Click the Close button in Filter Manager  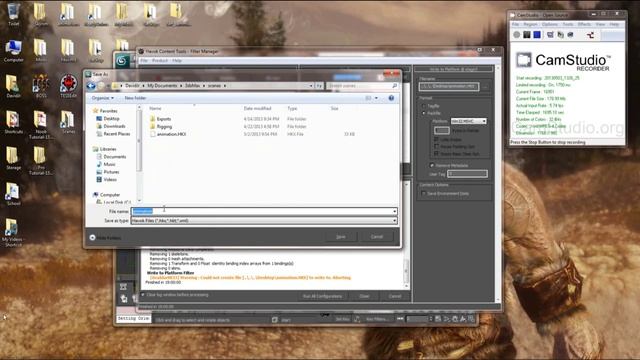tap(364, 296)
